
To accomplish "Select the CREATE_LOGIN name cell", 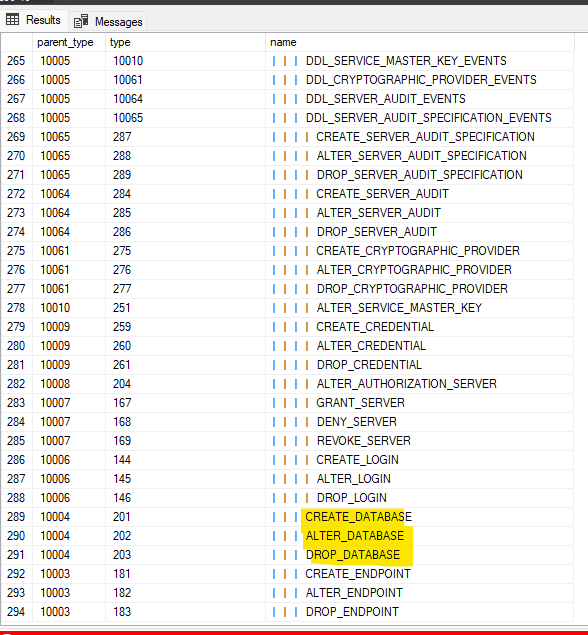I will [x=420, y=460].
